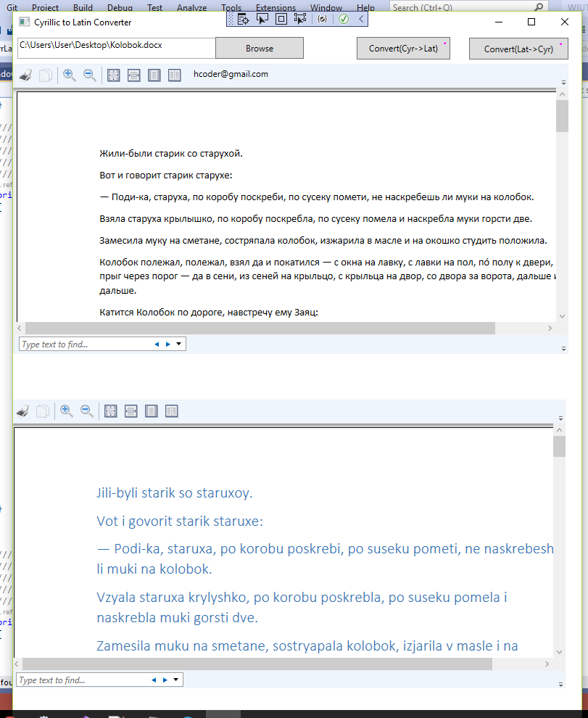Click Convert(Lat->Cyr) button

coord(519,49)
